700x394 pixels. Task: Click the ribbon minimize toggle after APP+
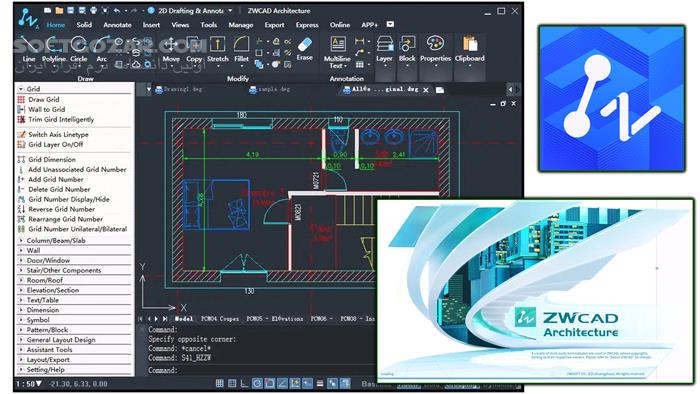pos(390,25)
